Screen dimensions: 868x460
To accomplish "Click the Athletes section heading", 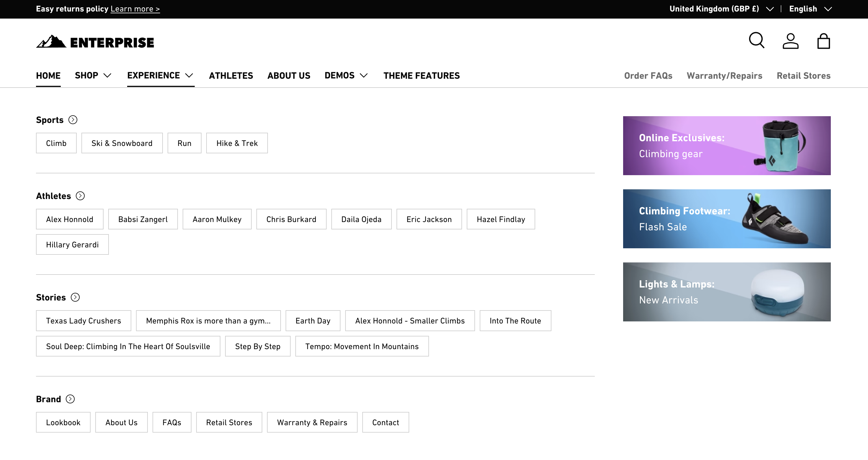I will (x=54, y=196).
